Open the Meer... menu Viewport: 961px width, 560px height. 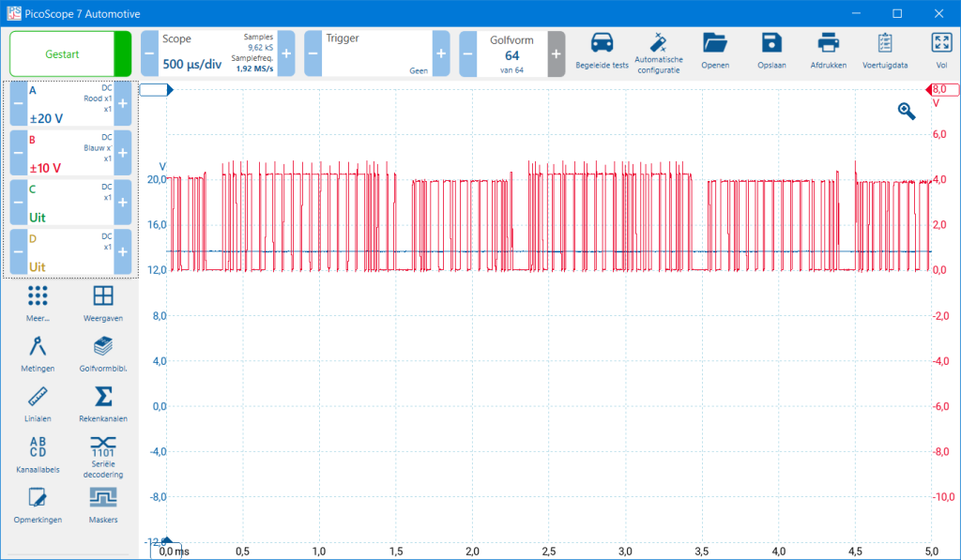(x=38, y=302)
